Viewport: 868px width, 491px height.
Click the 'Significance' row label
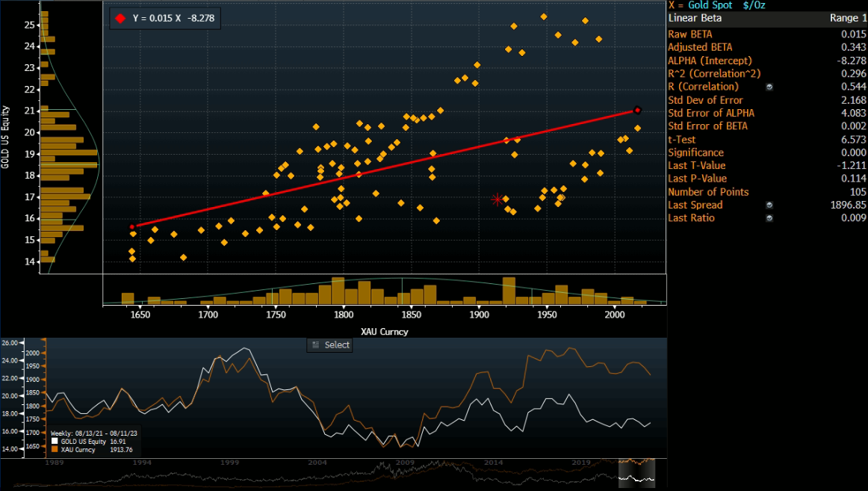pyautogui.click(x=696, y=152)
